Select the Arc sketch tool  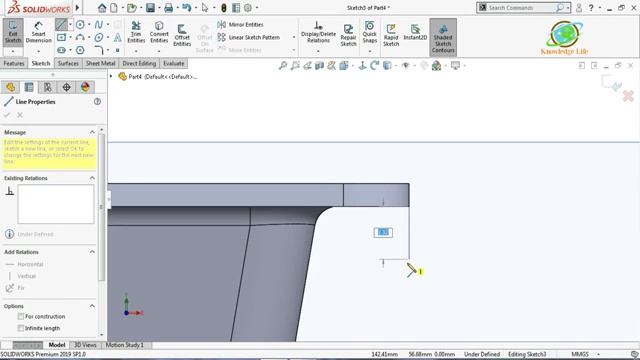pos(80,38)
